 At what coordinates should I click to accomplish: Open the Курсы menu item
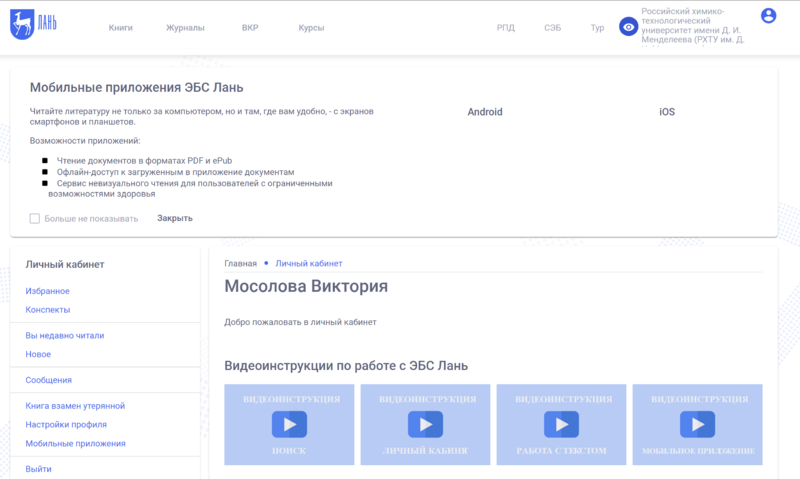(x=311, y=28)
